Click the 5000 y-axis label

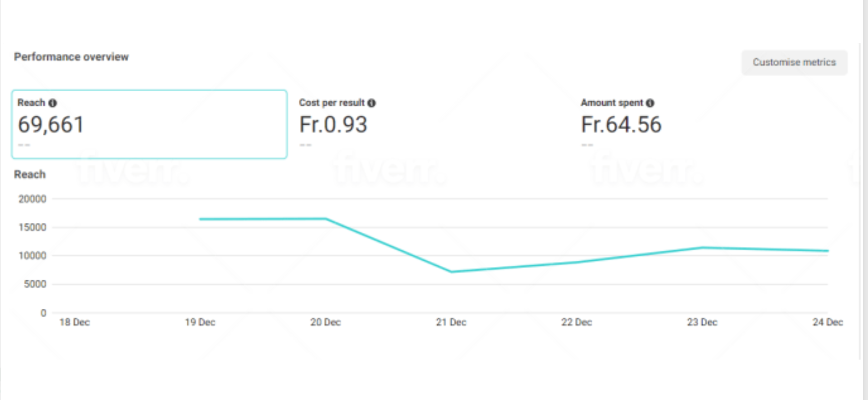coord(35,284)
